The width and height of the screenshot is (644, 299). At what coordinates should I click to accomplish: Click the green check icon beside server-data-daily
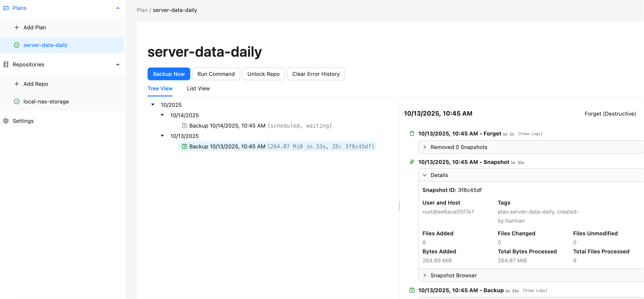click(x=16, y=45)
